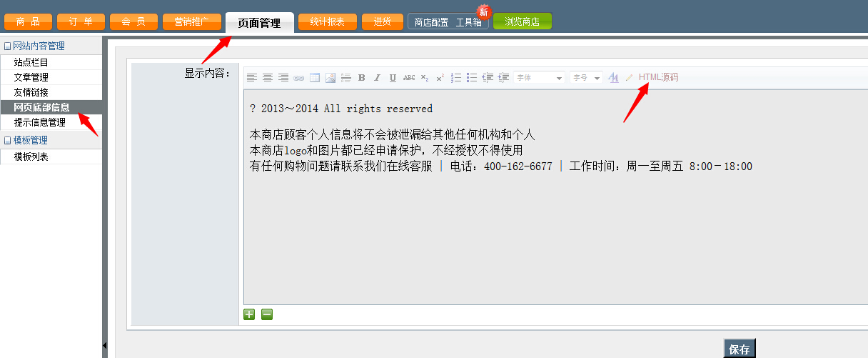Switch editor to HTML源码 view
The height and width of the screenshot is (358, 868).
658,77
